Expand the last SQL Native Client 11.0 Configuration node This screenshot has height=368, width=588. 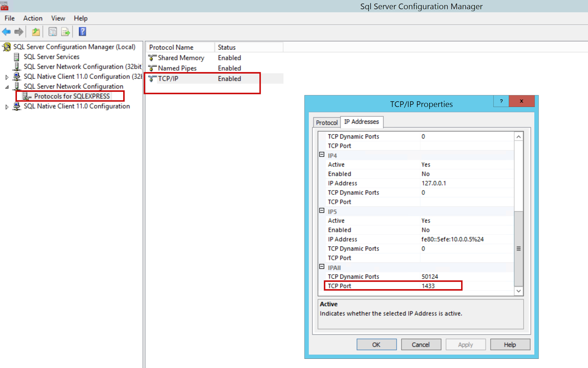7,107
